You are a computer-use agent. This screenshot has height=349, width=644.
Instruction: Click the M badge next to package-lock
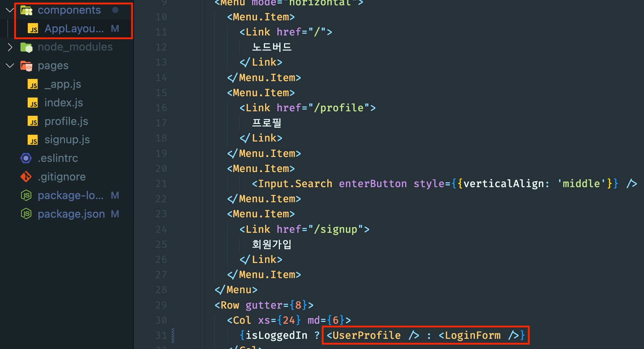click(115, 195)
